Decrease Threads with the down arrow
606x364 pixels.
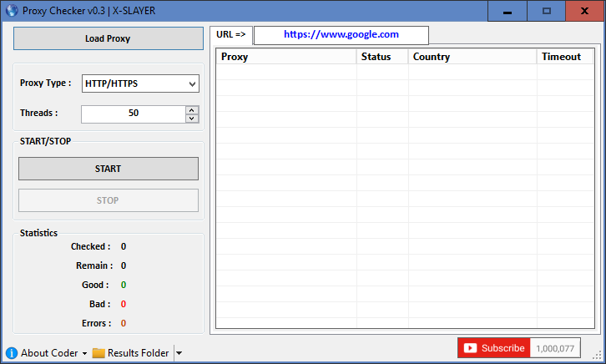click(192, 119)
